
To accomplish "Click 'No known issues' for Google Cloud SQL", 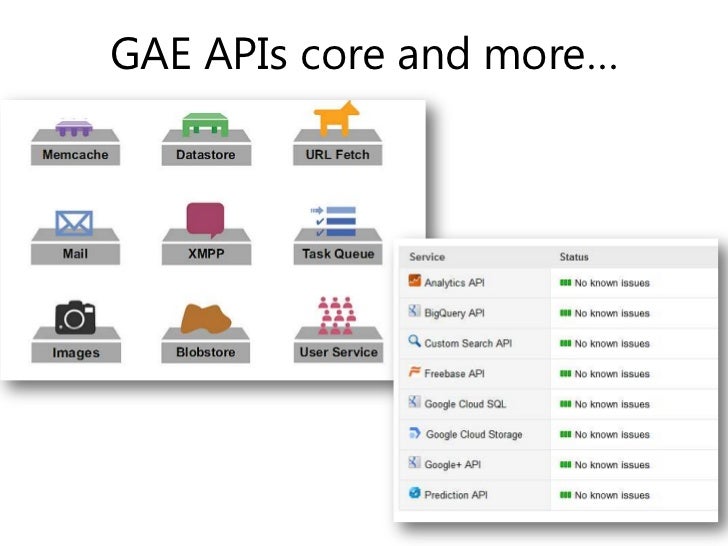I will tap(612, 404).
